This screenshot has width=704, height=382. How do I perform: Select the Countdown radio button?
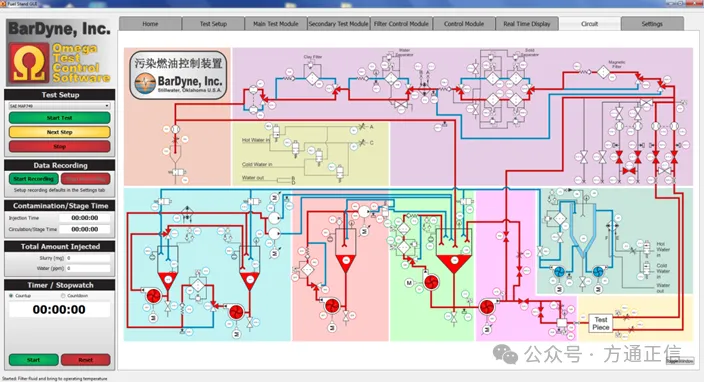point(63,296)
